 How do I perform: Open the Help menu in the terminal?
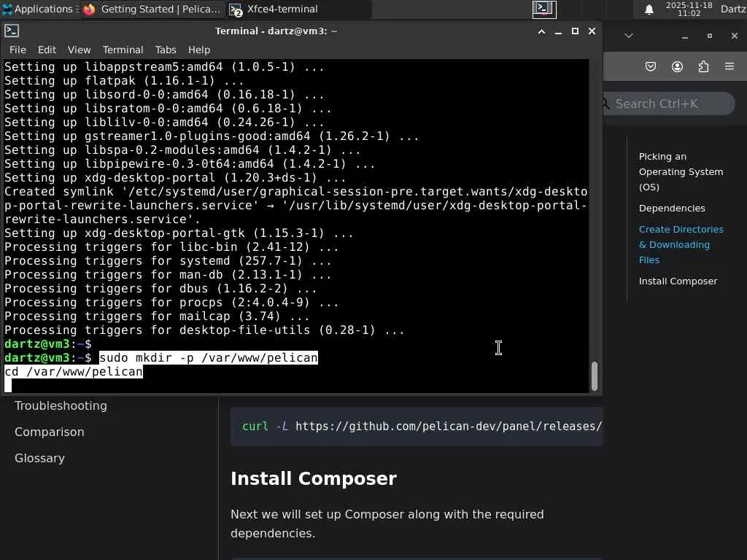coord(198,50)
